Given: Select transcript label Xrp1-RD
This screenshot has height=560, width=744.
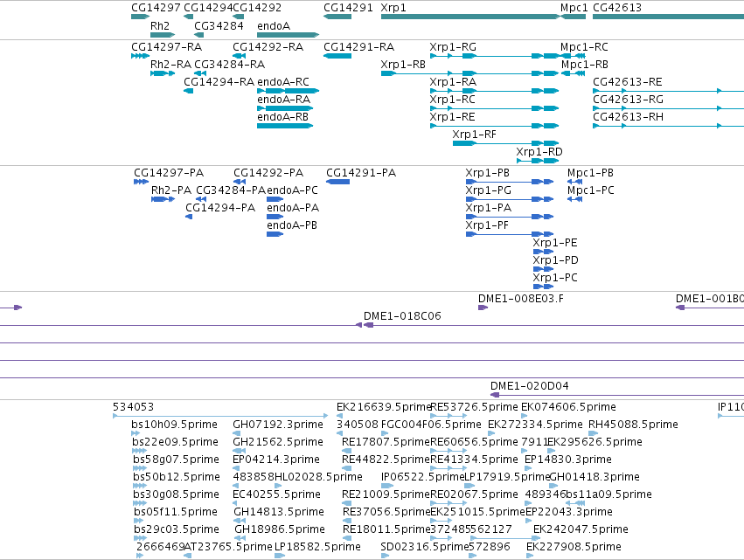Looking at the screenshot, I should click(x=539, y=153).
